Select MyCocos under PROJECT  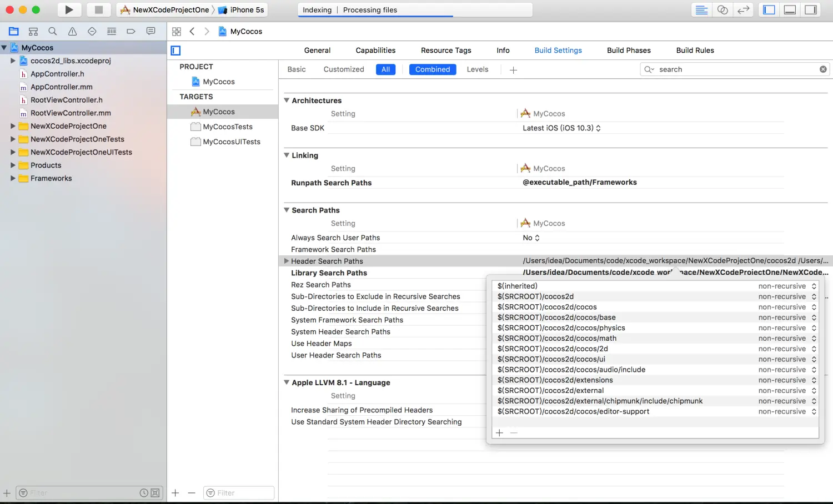click(219, 82)
